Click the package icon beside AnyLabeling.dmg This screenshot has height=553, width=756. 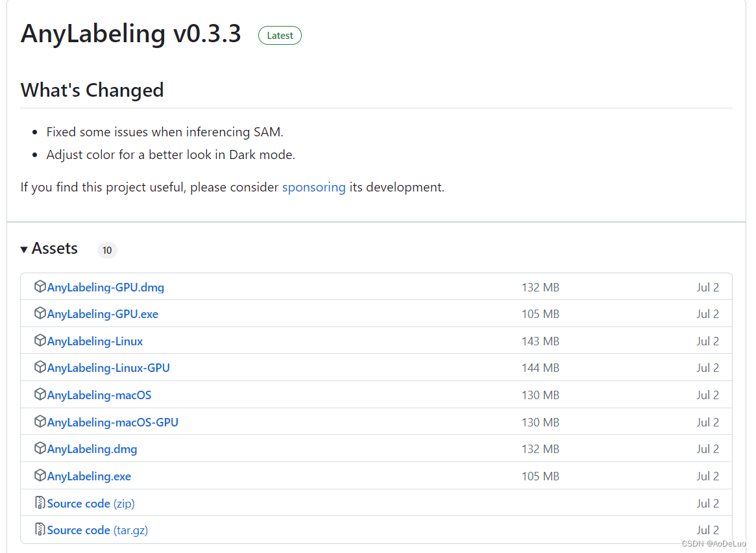pyautogui.click(x=40, y=448)
